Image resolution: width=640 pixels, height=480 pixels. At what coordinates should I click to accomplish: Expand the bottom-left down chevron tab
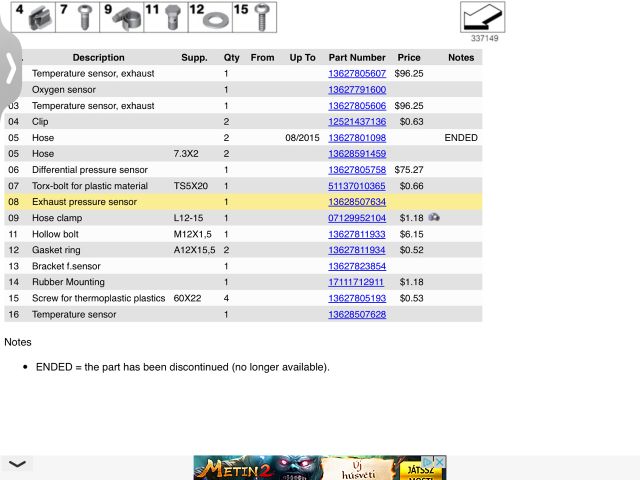17,464
